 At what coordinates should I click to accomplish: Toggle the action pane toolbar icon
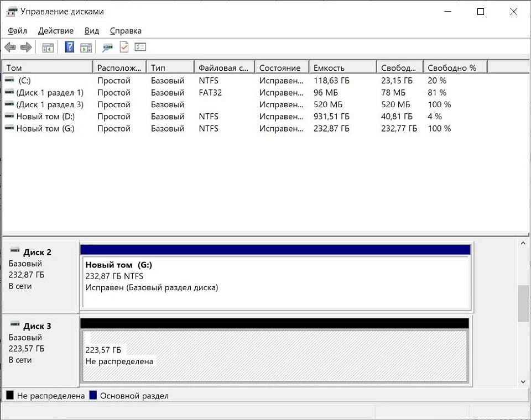coord(86,48)
